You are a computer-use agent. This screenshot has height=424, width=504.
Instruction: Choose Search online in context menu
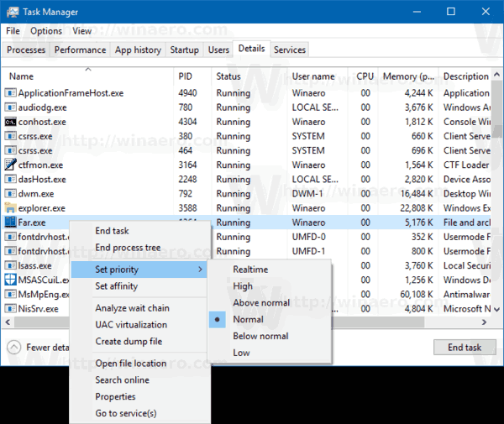[139, 380]
